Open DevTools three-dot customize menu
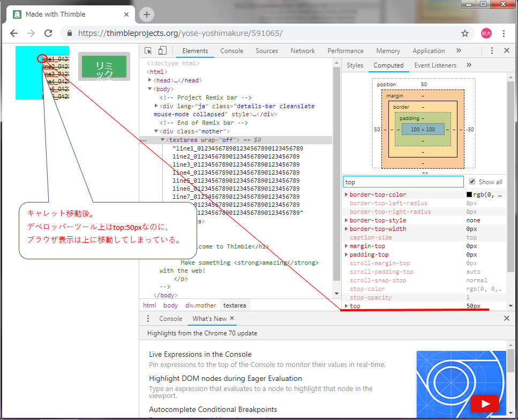This screenshot has height=420, width=518. click(492, 51)
